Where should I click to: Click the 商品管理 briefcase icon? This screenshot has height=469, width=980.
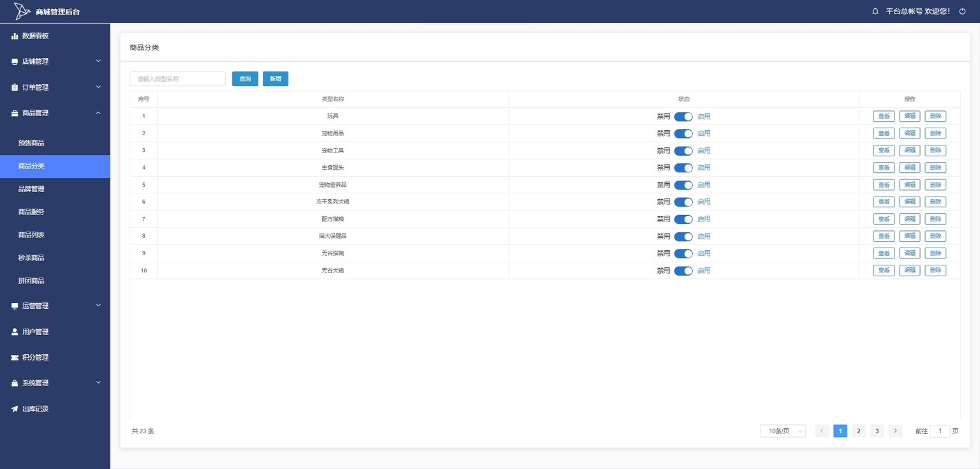15,113
